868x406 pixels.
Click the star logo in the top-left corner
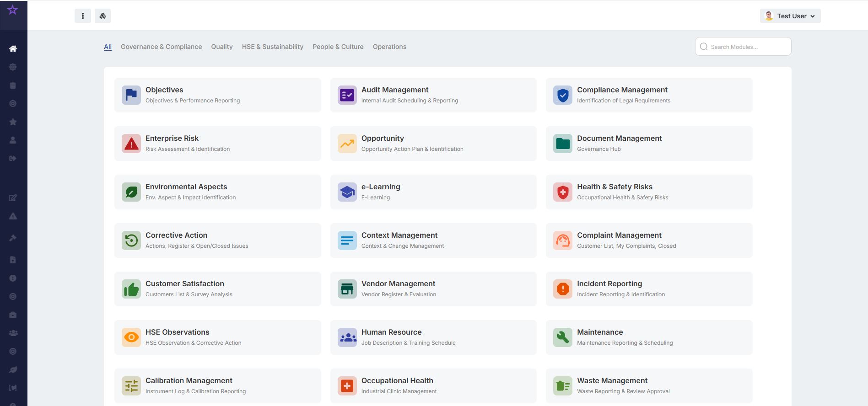point(13,10)
